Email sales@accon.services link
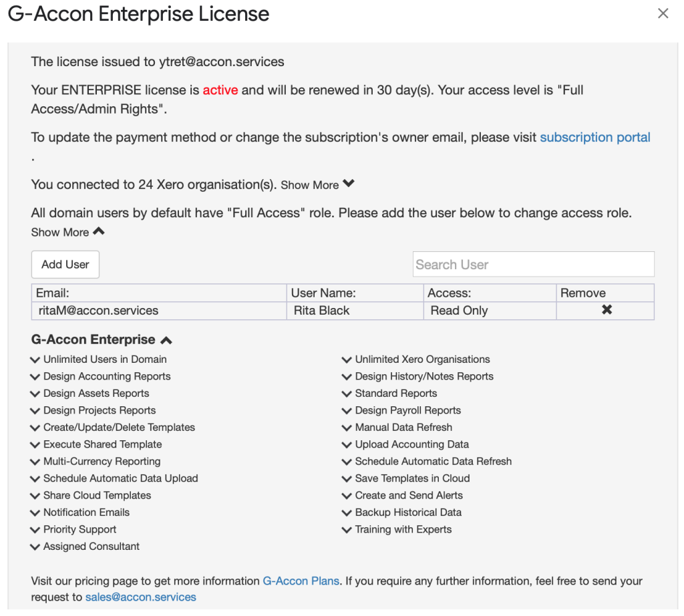The height and width of the screenshot is (616, 684). point(140,597)
